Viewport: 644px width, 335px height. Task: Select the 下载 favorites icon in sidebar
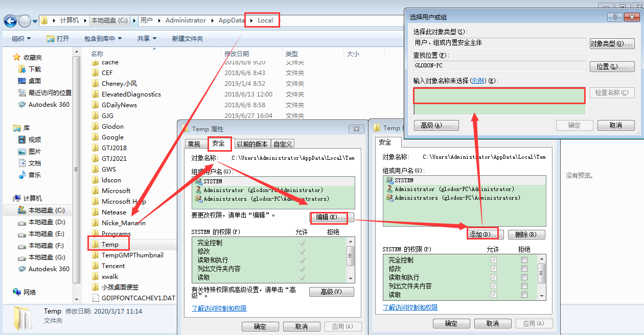coord(21,69)
